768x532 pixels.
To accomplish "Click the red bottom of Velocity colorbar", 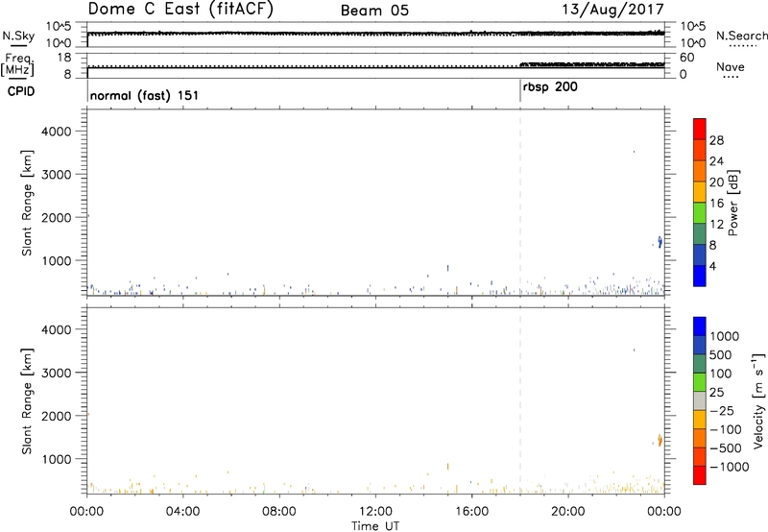I will click(x=700, y=475).
